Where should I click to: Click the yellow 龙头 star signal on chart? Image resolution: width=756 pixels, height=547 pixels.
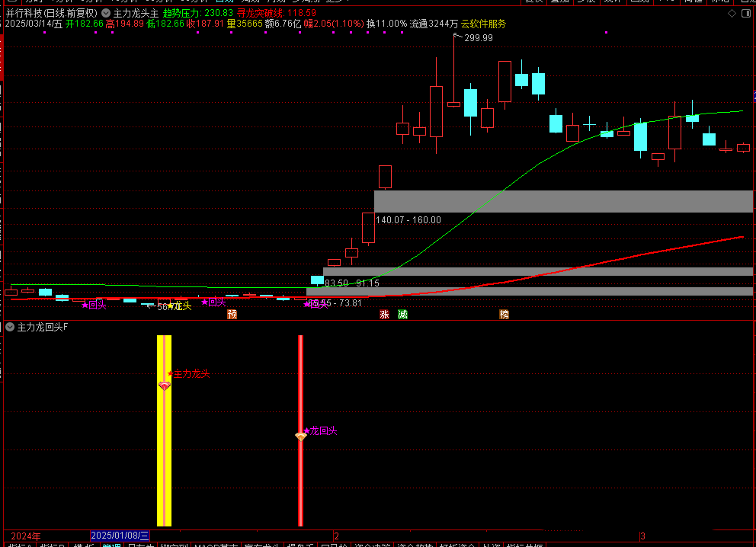click(x=180, y=305)
